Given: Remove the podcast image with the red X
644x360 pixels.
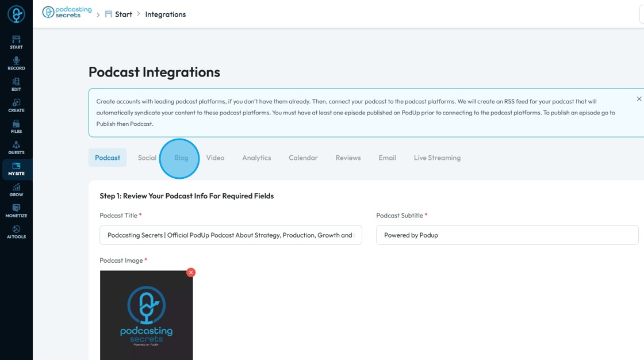Looking at the screenshot, I should click(x=190, y=273).
